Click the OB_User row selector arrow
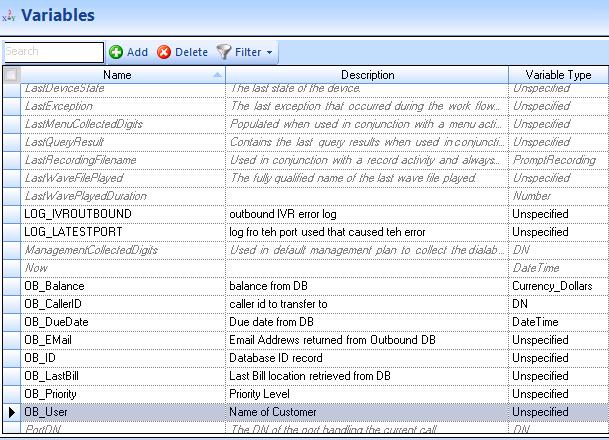Image resolution: width=609 pixels, height=440 pixels. coord(12,412)
